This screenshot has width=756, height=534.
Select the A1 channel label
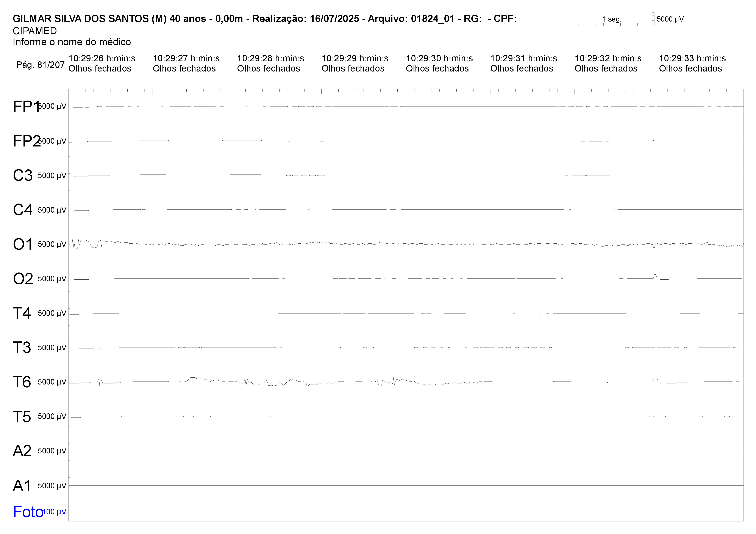(x=22, y=486)
